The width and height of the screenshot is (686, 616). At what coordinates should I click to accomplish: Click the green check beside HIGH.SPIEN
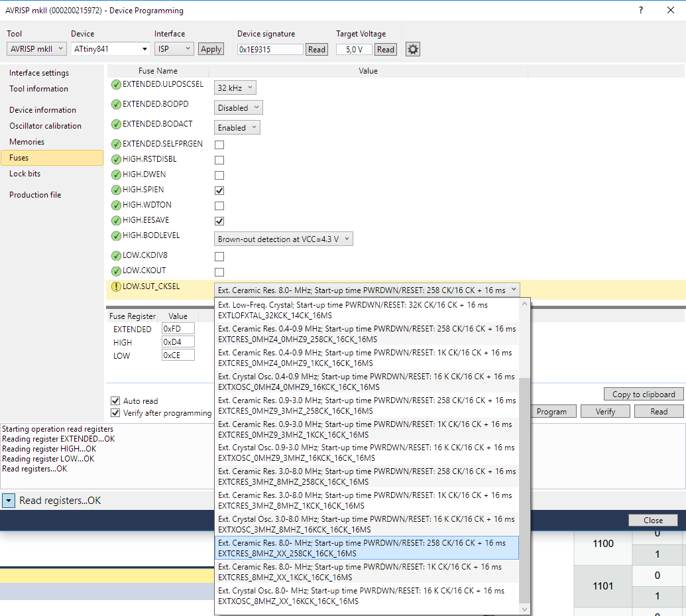coord(116,190)
